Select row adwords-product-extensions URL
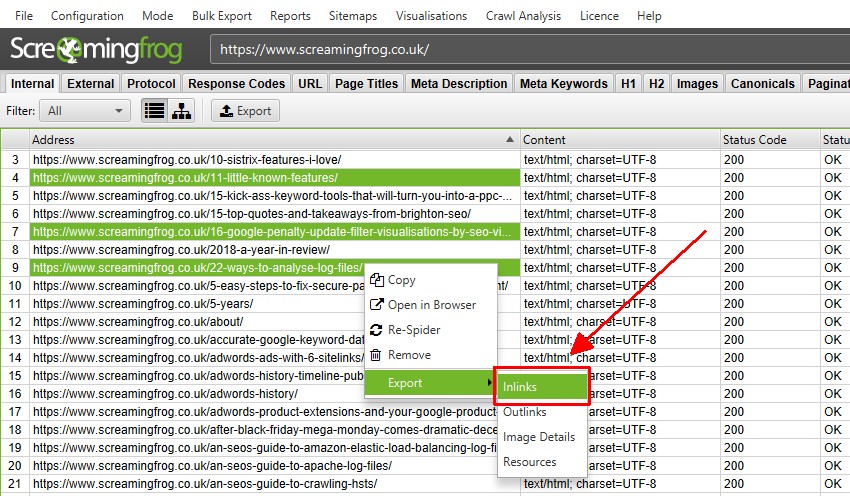The width and height of the screenshot is (850, 496). tap(263, 412)
